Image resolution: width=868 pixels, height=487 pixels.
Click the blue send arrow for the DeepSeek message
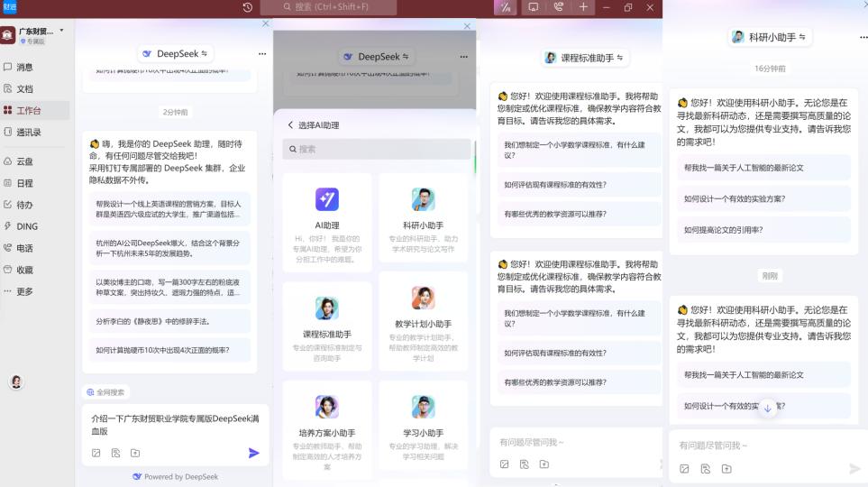point(254,453)
